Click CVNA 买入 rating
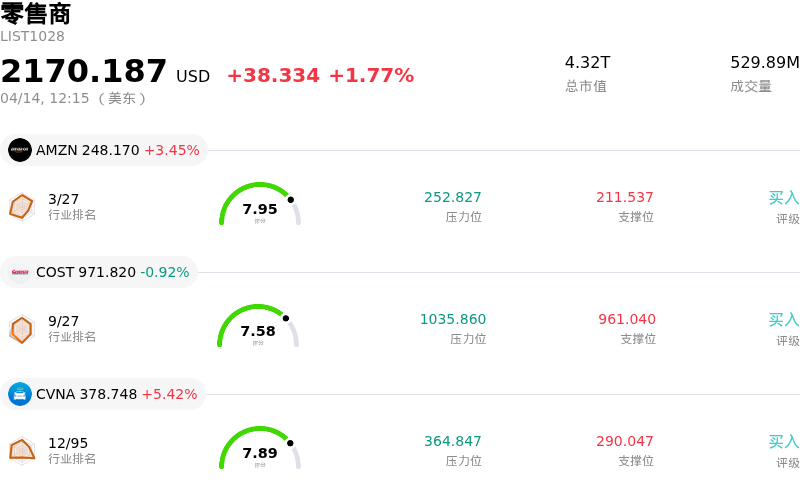 tap(783, 442)
